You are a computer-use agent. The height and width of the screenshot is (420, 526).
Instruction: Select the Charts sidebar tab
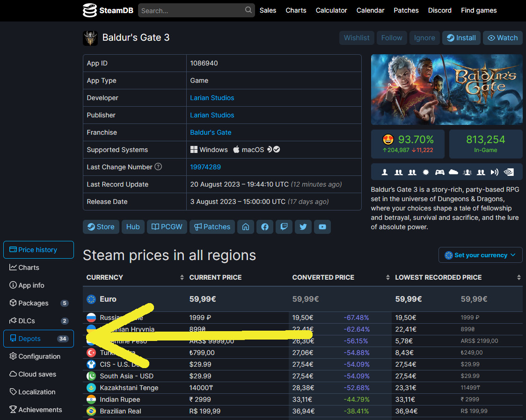coord(38,268)
